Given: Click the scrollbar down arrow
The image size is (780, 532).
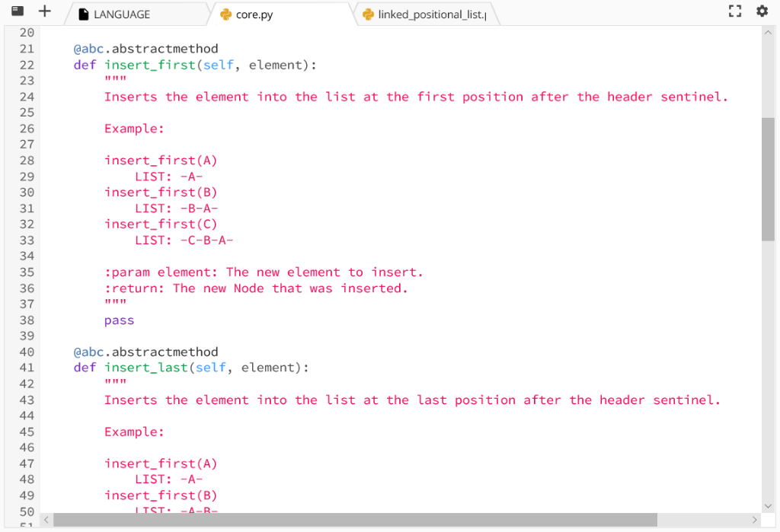Looking at the screenshot, I should [769, 505].
